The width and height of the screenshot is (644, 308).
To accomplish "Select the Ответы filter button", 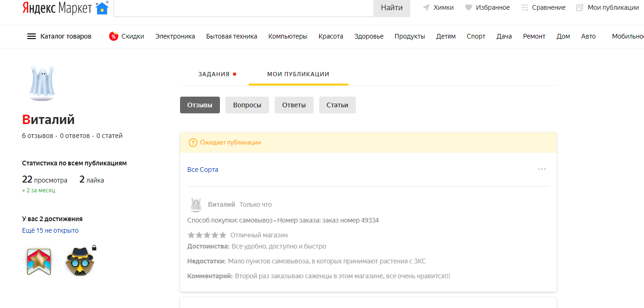I will coord(294,105).
